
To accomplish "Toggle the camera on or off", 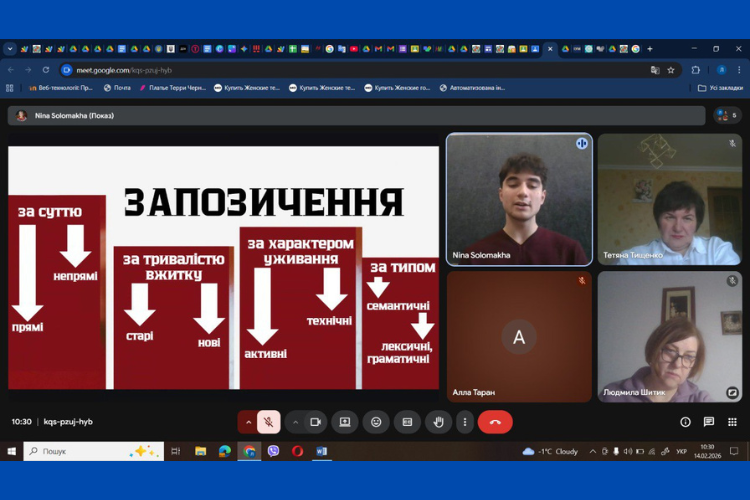I will [x=314, y=422].
